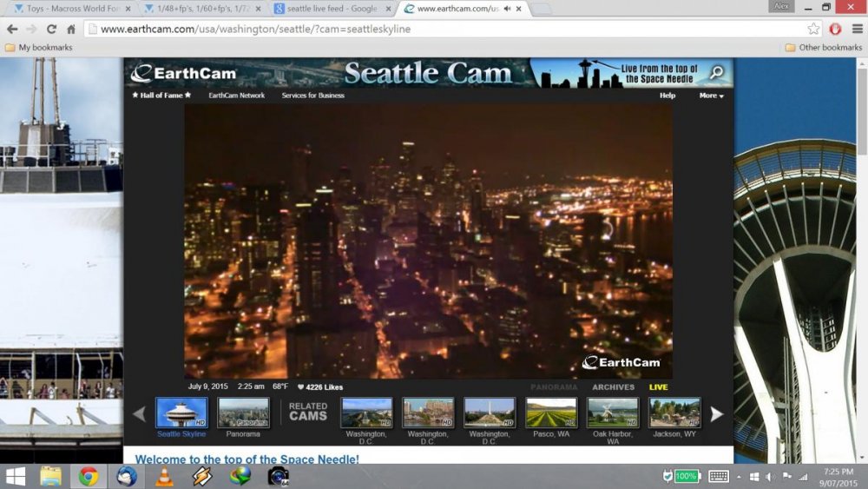This screenshot has width=868, height=489.
Task: Click the Welcome to Space Needle heading
Action: 247,459
